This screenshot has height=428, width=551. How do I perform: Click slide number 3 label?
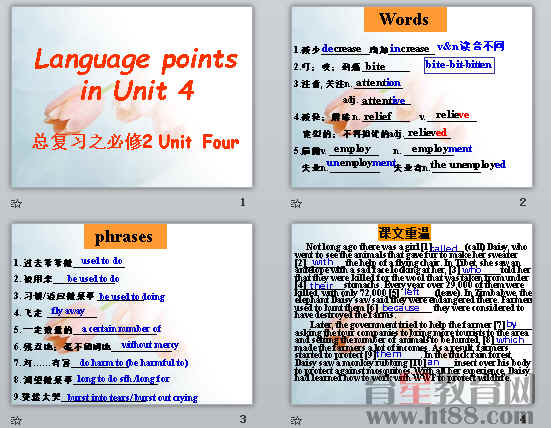[x=243, y=419]
